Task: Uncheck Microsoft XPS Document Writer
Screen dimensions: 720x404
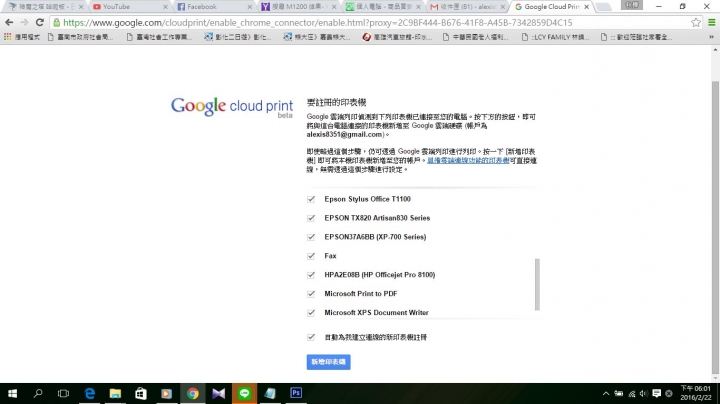Action: [311, 312]
